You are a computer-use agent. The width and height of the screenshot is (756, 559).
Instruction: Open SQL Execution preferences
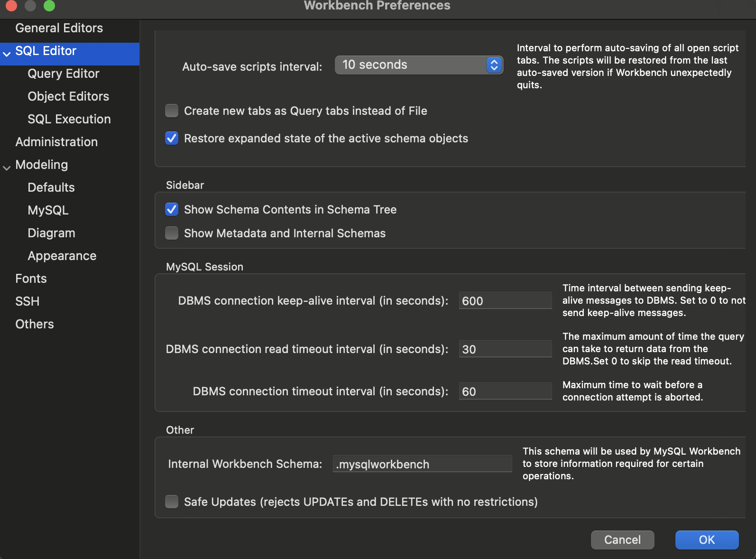coord(69,119)
